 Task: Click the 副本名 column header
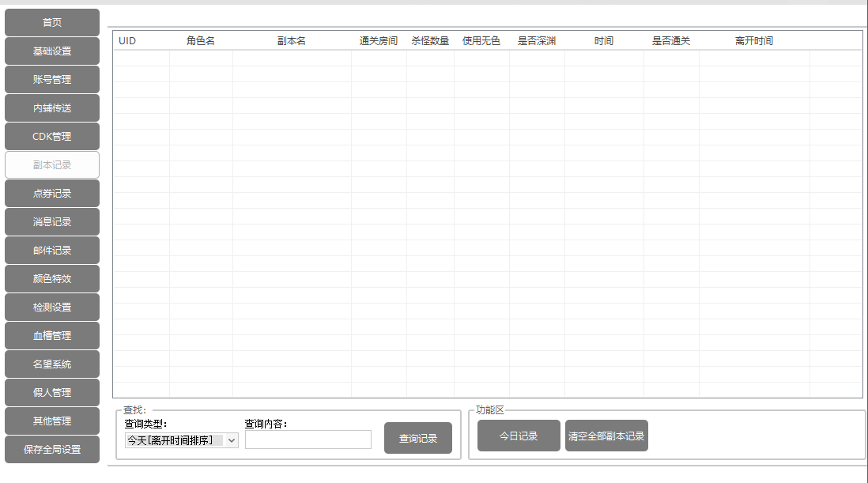(x=292, y=41)
